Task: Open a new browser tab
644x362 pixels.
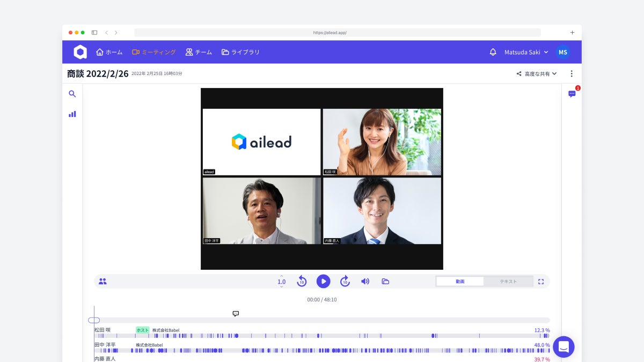Action: click(x=572, y=33)
